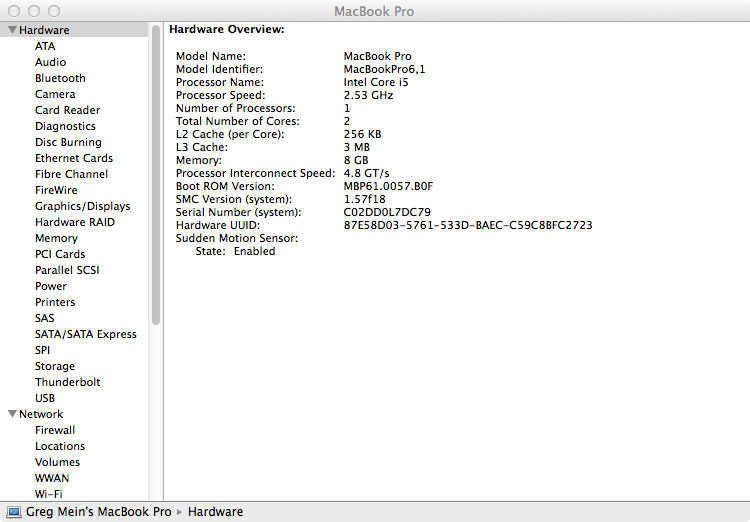
Task: Select ATA in the sidebar
Action: pyautogui.click(x=45, y=46)
